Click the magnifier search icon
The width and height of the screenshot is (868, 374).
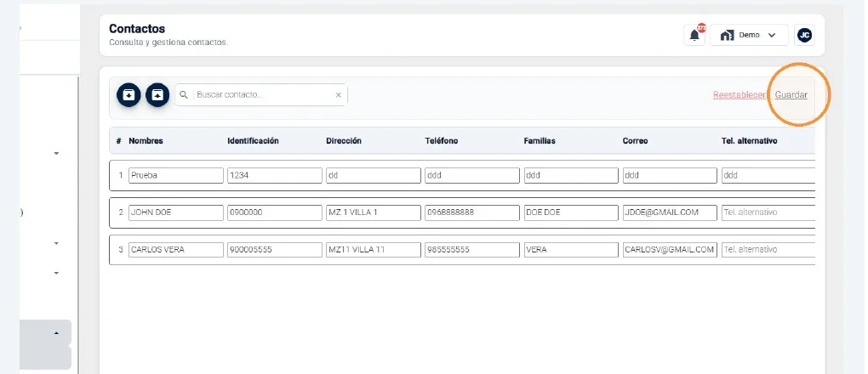click(185, 95)
